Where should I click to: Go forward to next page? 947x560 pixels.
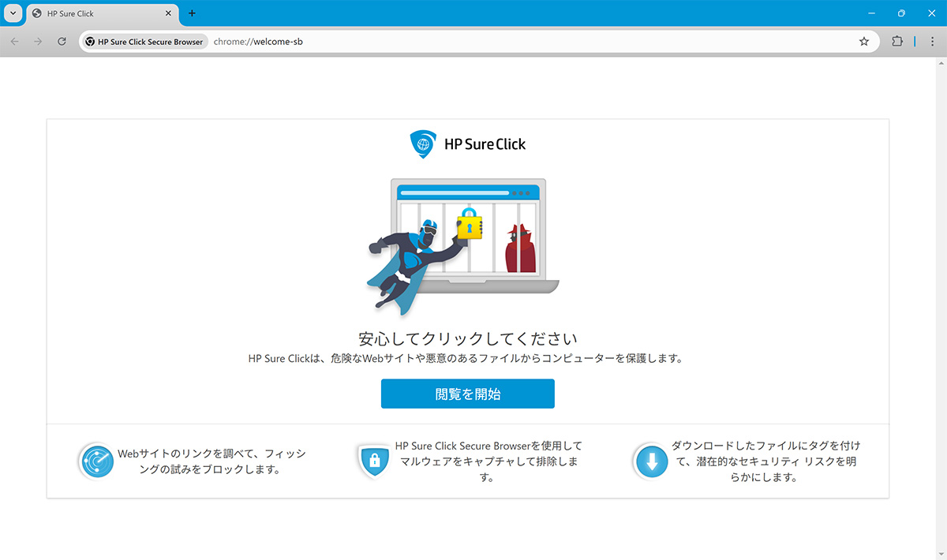click(x=38, y=41)
